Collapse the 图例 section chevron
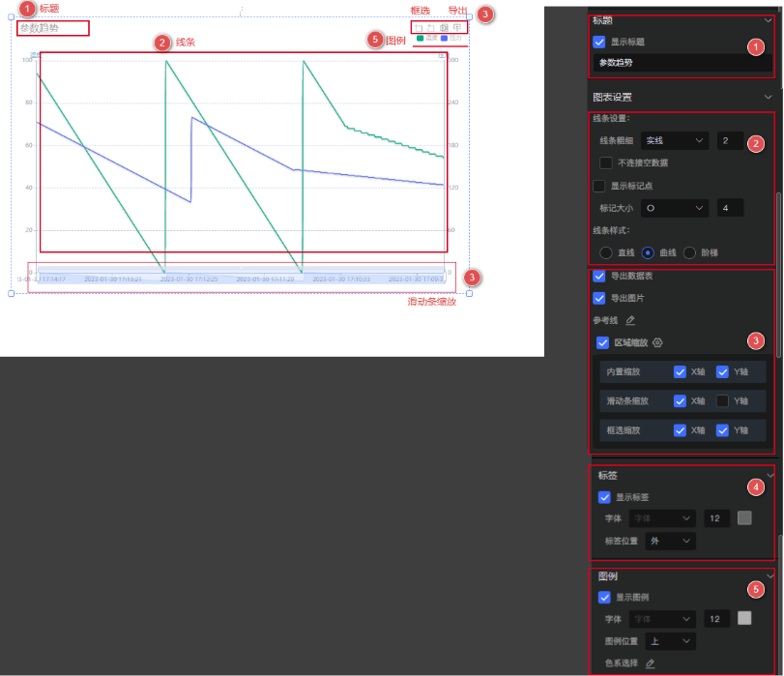784x676 pixels. 770,576
